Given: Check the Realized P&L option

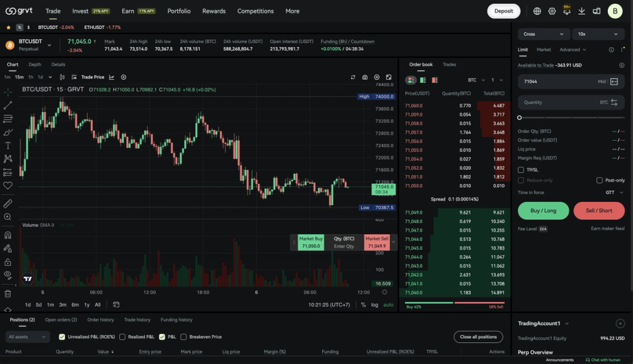Looking at the screenshot, I should [x=122, y=337].
